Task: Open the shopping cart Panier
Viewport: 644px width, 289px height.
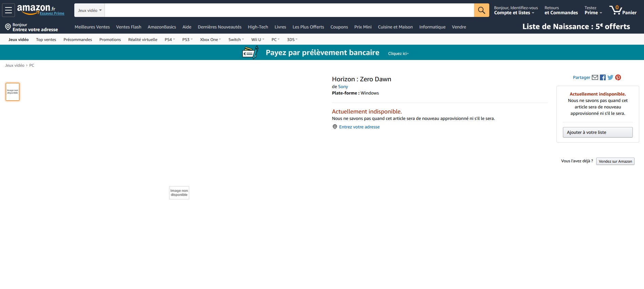Action: tap(623, 10)
